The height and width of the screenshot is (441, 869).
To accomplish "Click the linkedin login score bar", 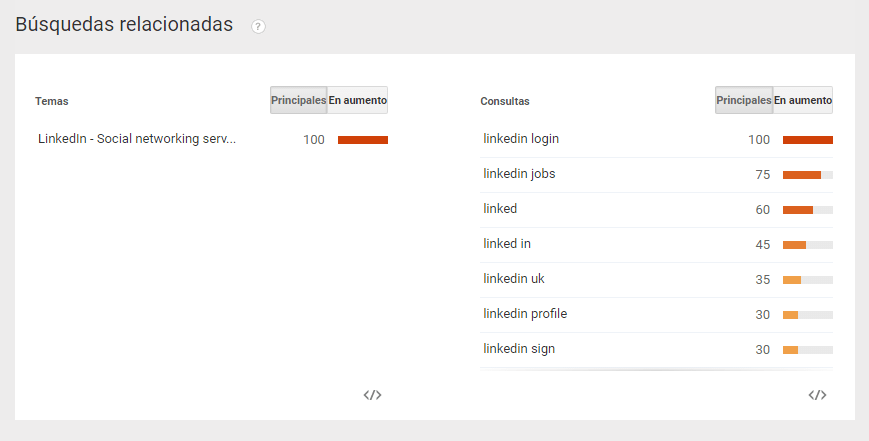I will [807, 140].
